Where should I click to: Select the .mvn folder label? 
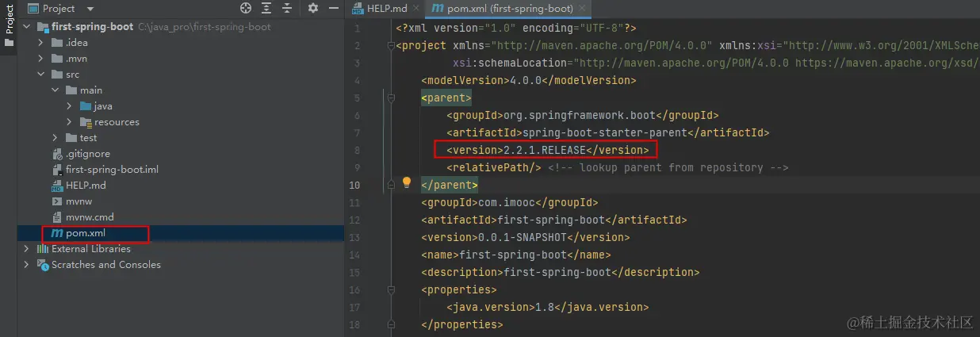click(77, 58)
